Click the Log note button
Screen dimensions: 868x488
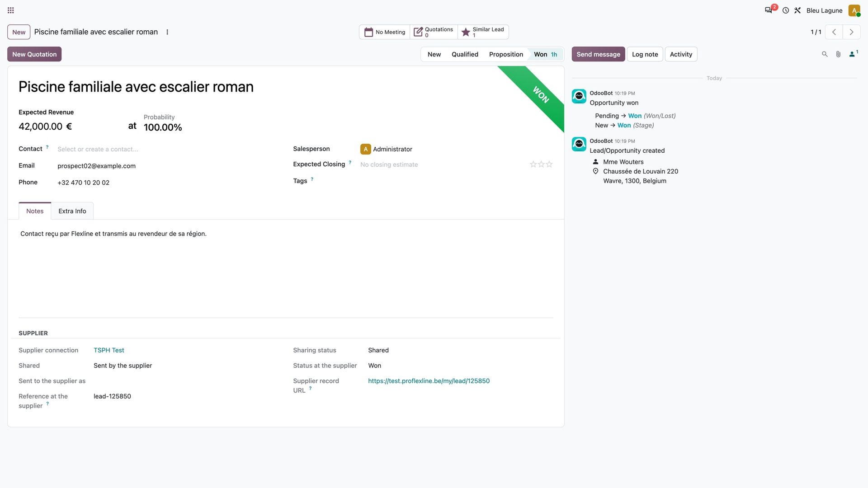point(645,54)
